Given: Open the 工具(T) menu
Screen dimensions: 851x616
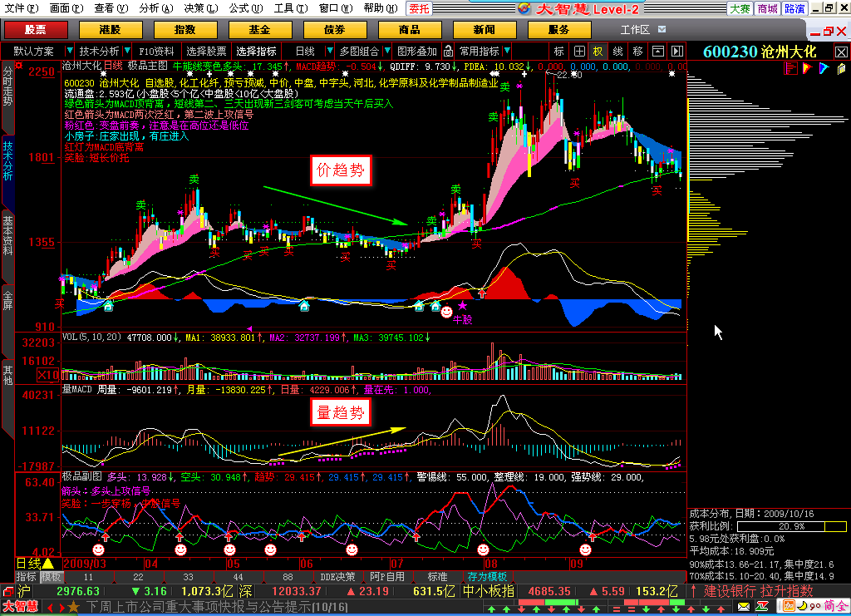Looking at the screenshot, I should pyautogui.click(x=290, y=8).
